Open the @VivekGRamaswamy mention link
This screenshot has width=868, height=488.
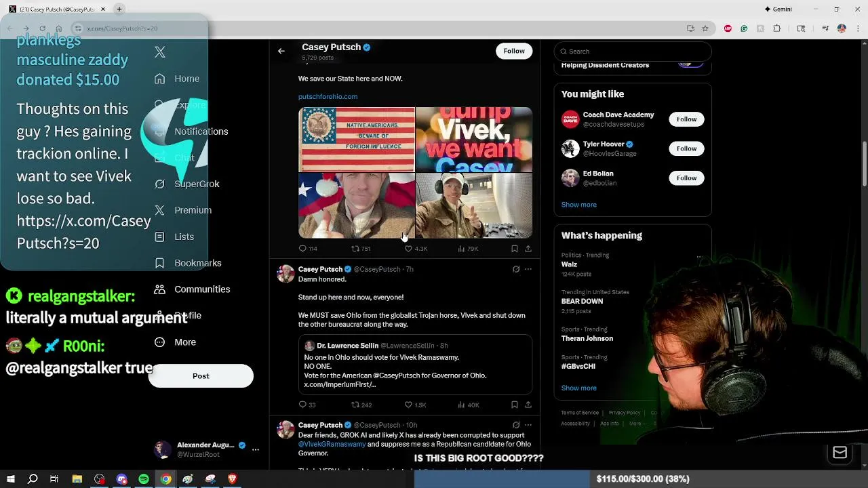point(332,444)
